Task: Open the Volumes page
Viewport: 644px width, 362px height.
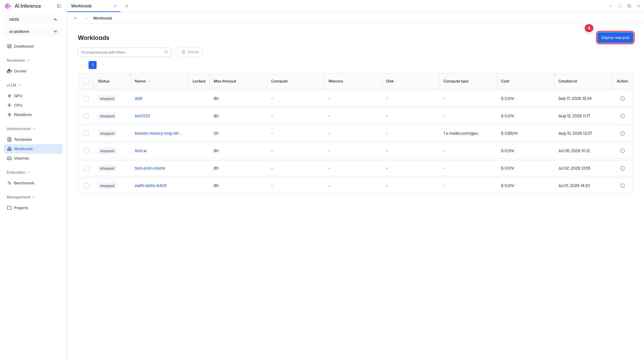Action: pos(33,158)
